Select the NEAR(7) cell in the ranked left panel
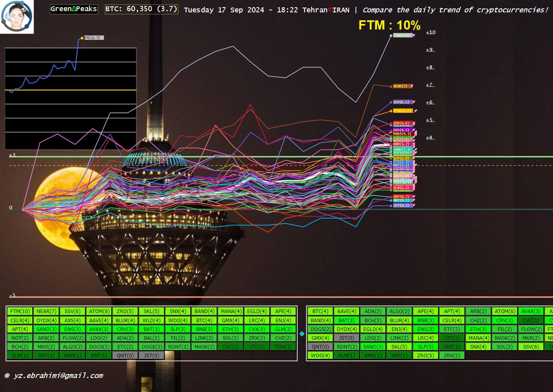Viewport: 553px width, 392px height. coord(46,311)
